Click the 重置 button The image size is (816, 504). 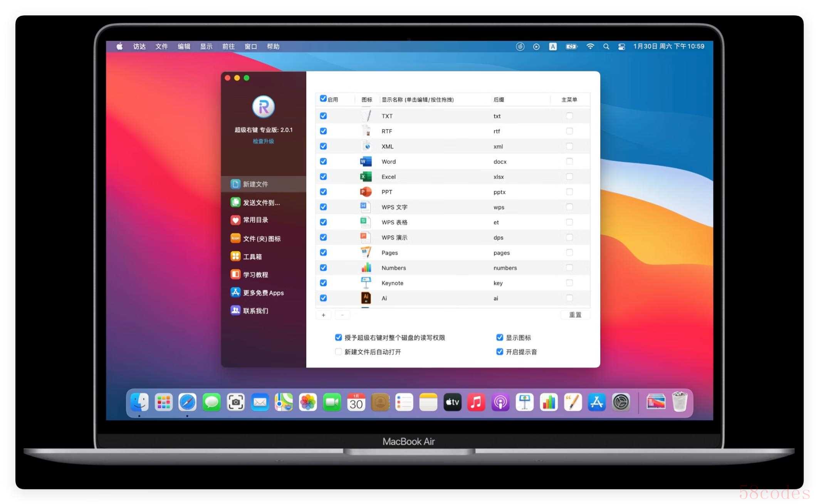[x=575, y=315]
